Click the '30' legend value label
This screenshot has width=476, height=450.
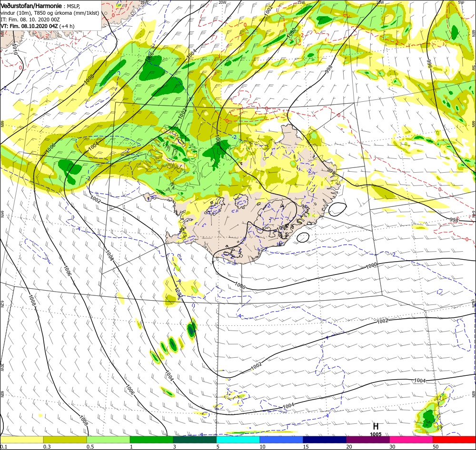point(392,446)
